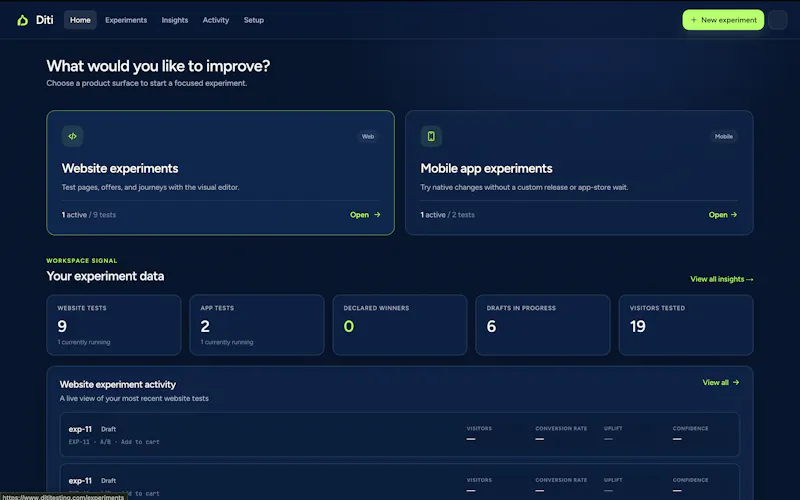Click the Web badge
This screenshot has height=500, width=800.
pos(368,136)
